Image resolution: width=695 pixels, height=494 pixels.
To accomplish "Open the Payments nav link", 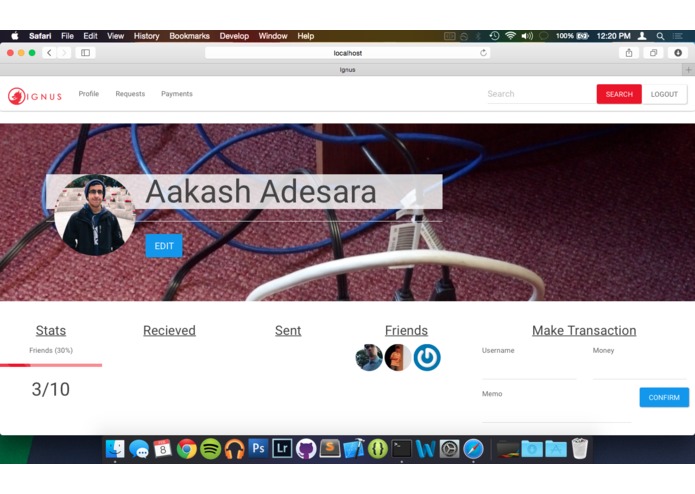I will (x=176, y=93).
